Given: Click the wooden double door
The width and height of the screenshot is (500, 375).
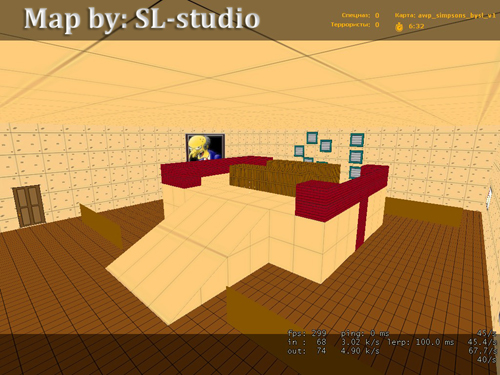Looking at the screenshot, I should tap(29, 206).
